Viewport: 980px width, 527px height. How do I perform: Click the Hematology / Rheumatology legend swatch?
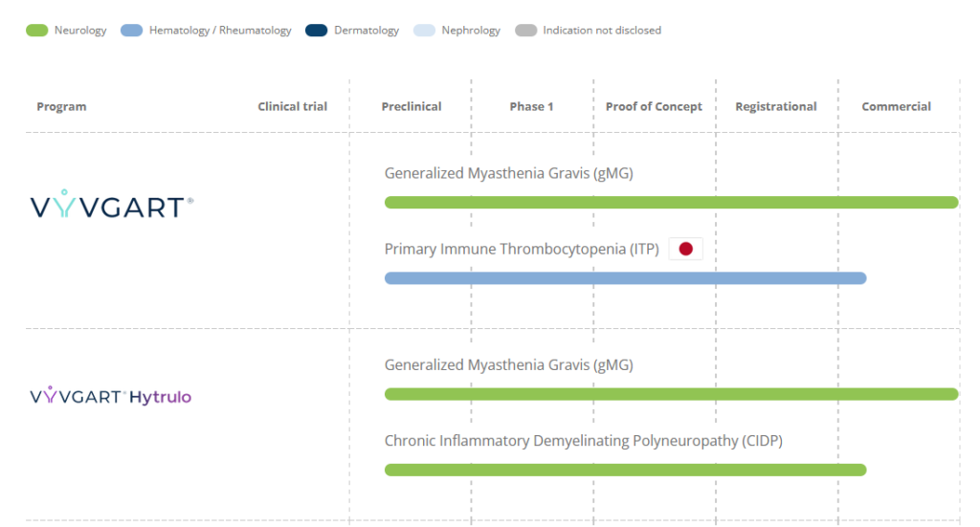131,31
